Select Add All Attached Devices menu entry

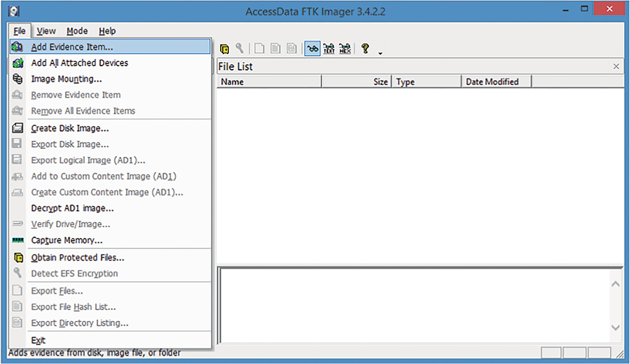pyautogui.click(x=80, y=62)
